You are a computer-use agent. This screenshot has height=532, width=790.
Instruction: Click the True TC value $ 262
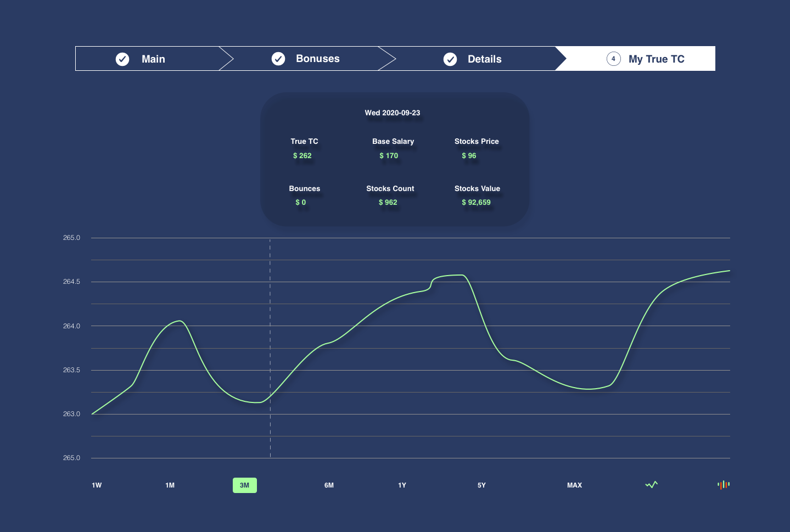(x=302, y=156)
